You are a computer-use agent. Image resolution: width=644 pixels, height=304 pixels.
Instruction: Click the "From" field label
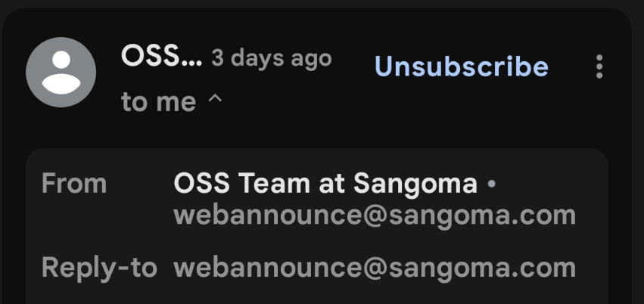(74, 183)
